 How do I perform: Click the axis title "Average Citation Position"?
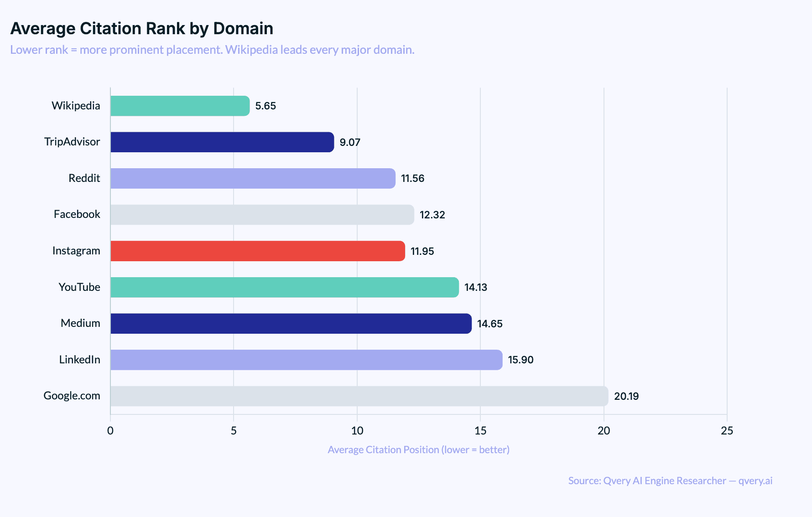point(419,450)
